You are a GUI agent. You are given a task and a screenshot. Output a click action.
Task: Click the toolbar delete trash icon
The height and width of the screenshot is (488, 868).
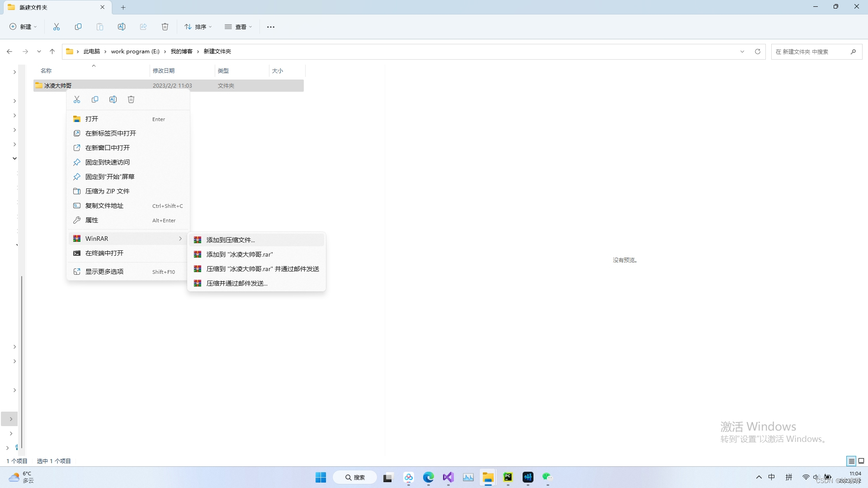(165, 27)
